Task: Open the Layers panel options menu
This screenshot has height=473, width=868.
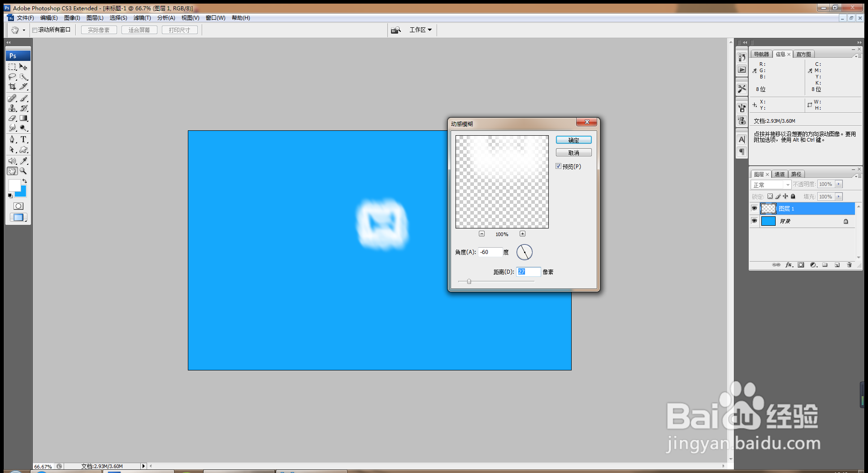Action: coord(858,176)
